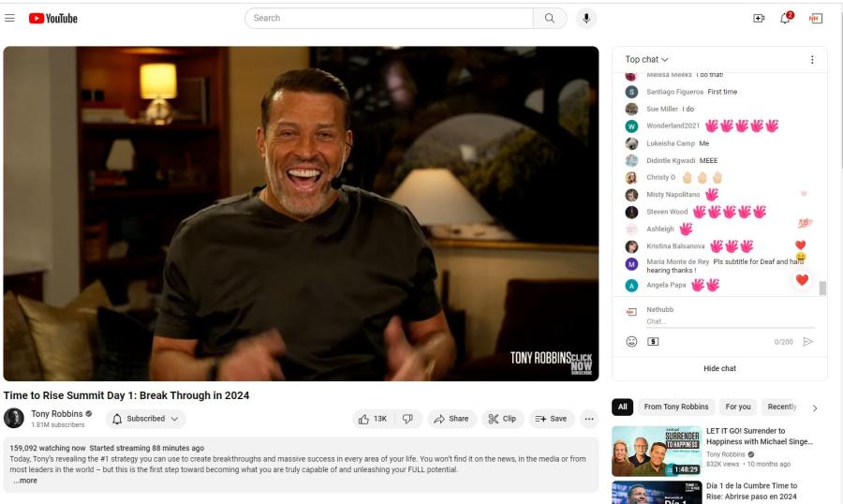Open the hamburger guide menu
Viewport: 843px width, 504px height.
9,19
